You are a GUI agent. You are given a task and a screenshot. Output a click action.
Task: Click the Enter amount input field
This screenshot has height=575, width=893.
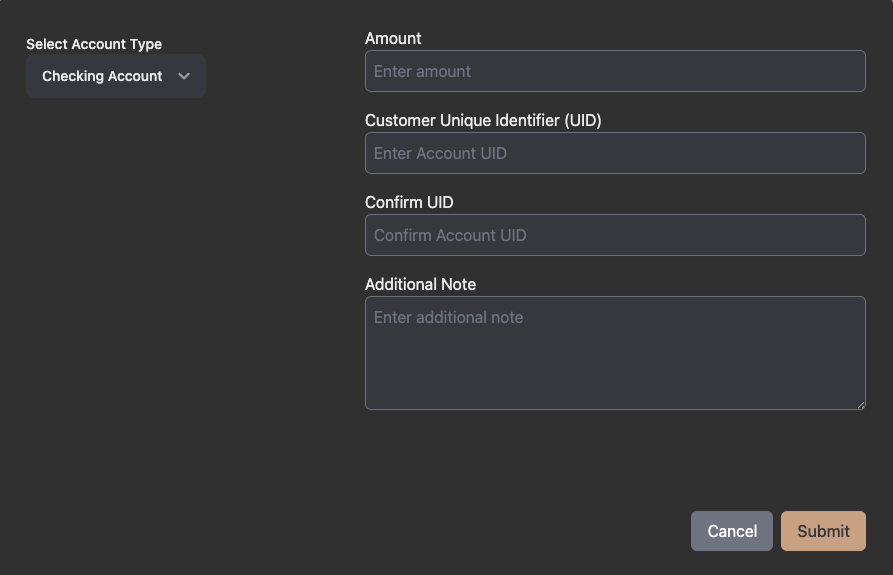pos(615,71)
